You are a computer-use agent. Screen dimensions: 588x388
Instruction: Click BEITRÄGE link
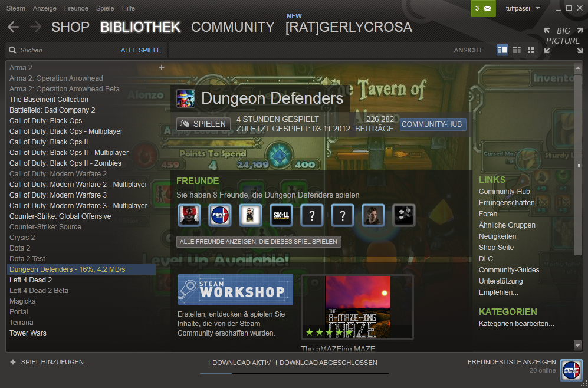tap(375, 129)
